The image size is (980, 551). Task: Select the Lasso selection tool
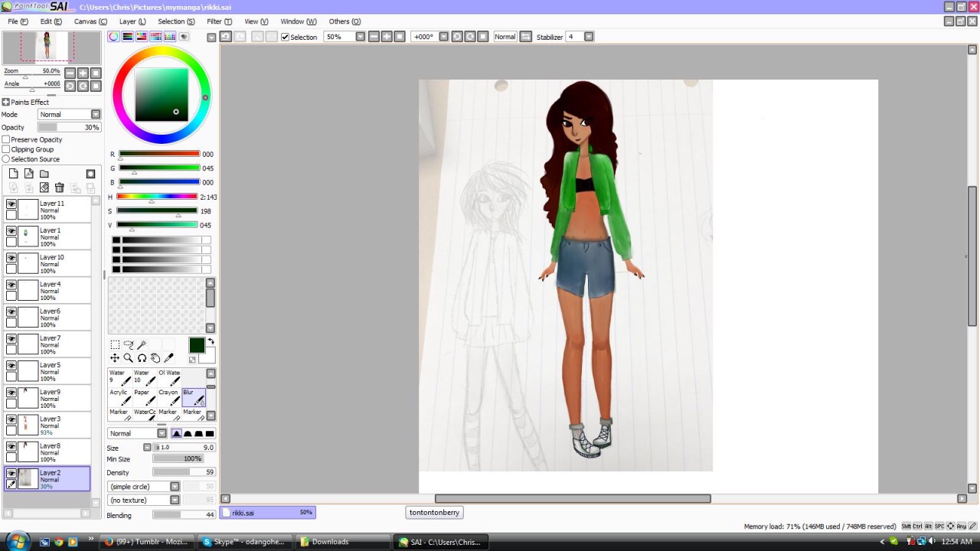point(128,345)
